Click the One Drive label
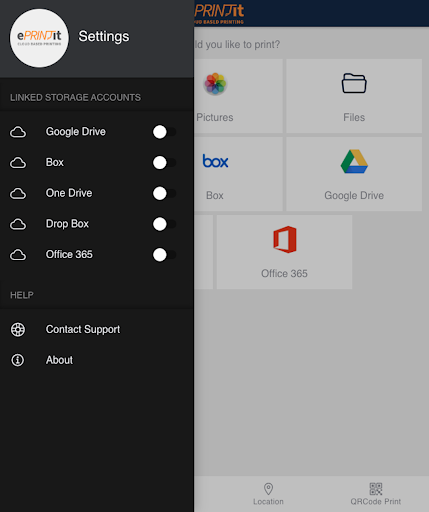 69,193
